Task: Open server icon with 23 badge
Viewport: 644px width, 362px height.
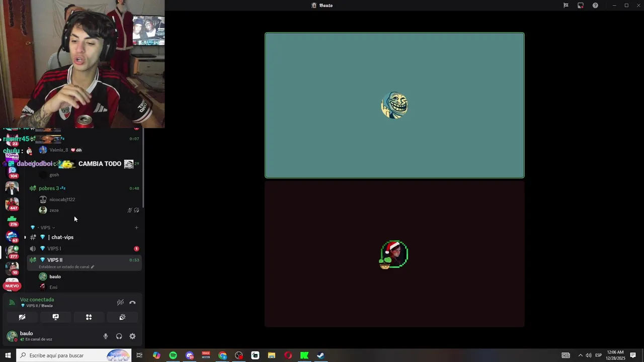Action: [12, 140]
